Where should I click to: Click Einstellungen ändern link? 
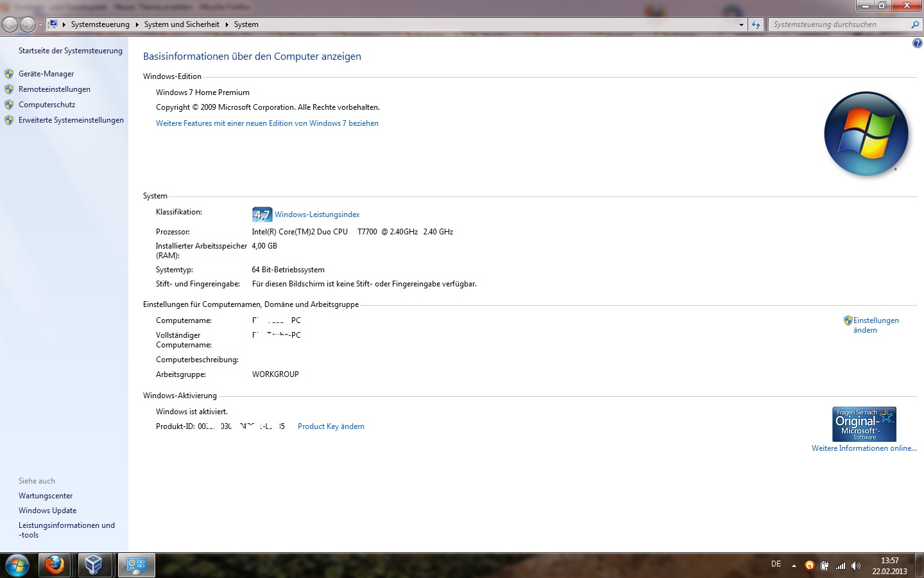point(876,325)
